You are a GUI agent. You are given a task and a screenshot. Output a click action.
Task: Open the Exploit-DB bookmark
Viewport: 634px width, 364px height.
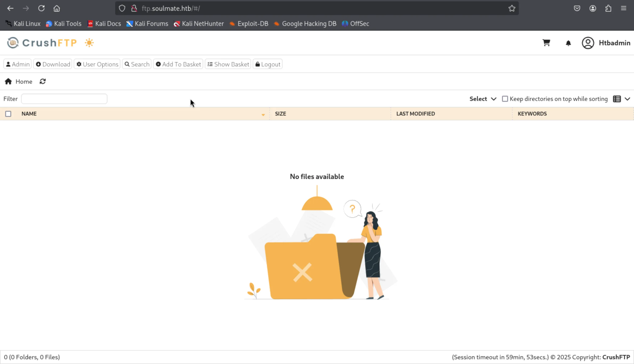click(249, 24)
